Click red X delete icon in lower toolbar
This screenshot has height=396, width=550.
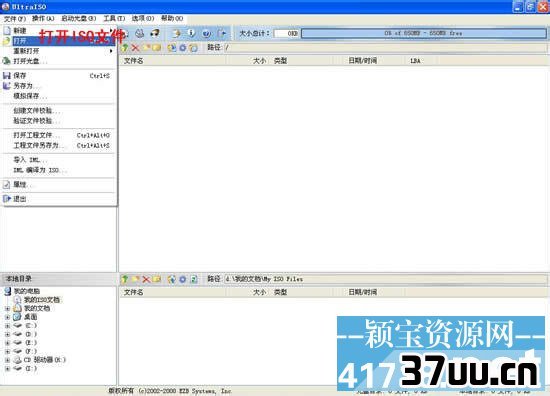click(x=146, y=279)
